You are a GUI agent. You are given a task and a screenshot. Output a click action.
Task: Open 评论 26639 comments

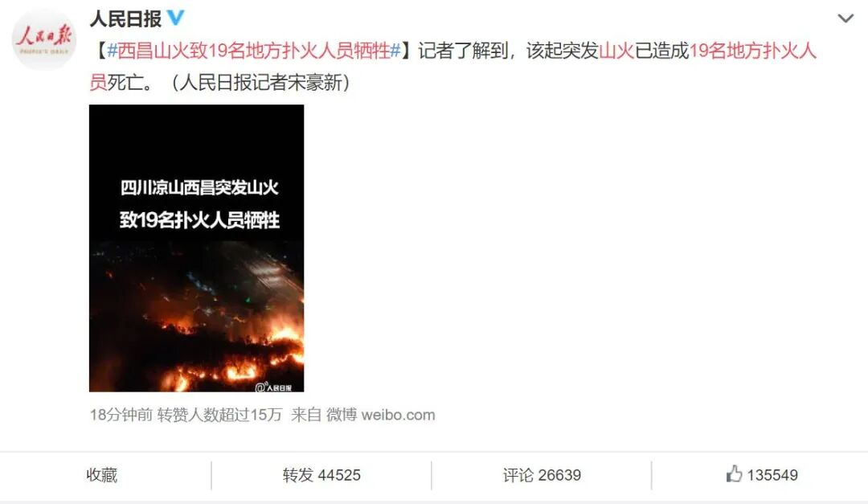pyautogui.click(x=542, y=475)
